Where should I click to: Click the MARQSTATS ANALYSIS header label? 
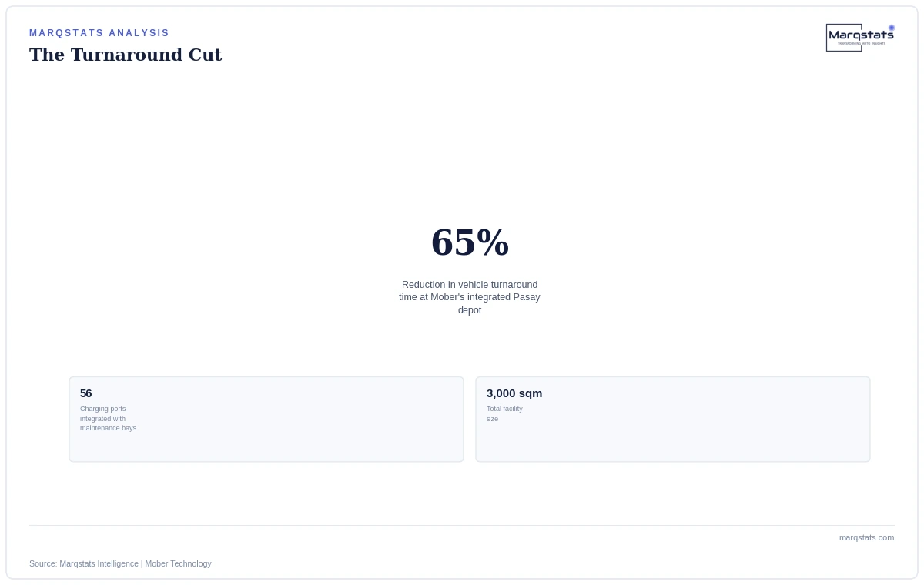99,33
